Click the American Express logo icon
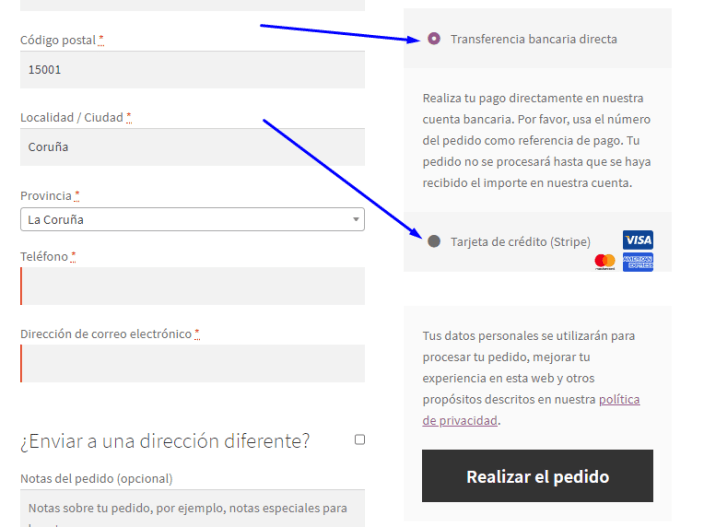Screen dimensions: 704x527 coord(638,262)
